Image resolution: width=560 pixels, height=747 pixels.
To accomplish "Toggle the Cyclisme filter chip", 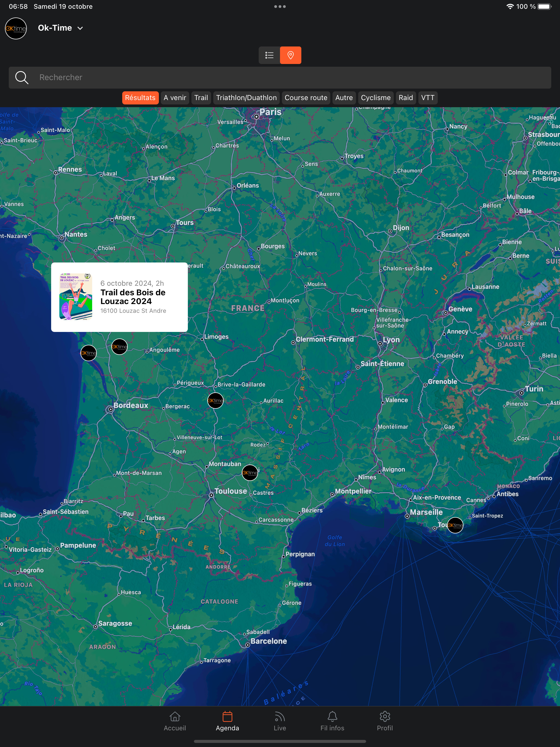I will [x=376, y=98].
